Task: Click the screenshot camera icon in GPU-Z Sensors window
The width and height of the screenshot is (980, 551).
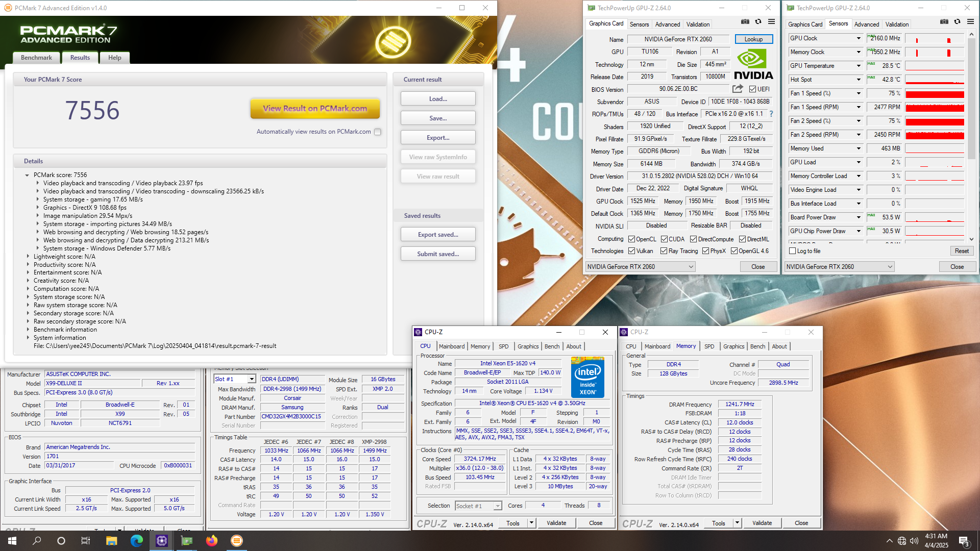Action: pos(944,22)
